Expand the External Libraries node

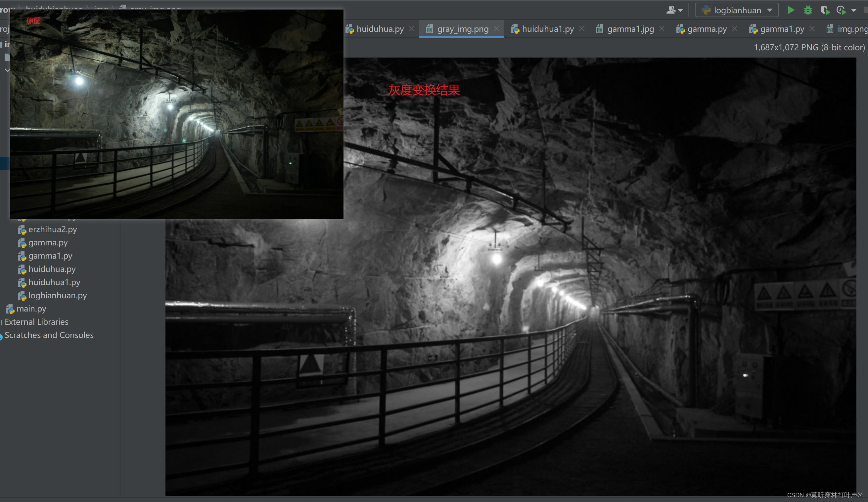pyautogui.click(x=36, y=322)
